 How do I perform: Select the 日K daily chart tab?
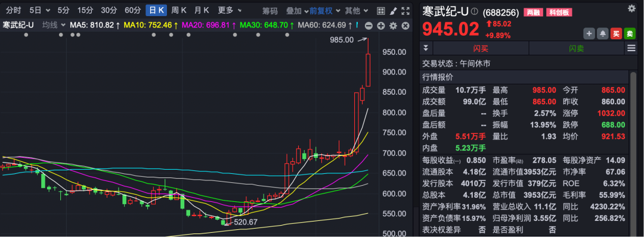pyautogui.click(x=156, y=11)
